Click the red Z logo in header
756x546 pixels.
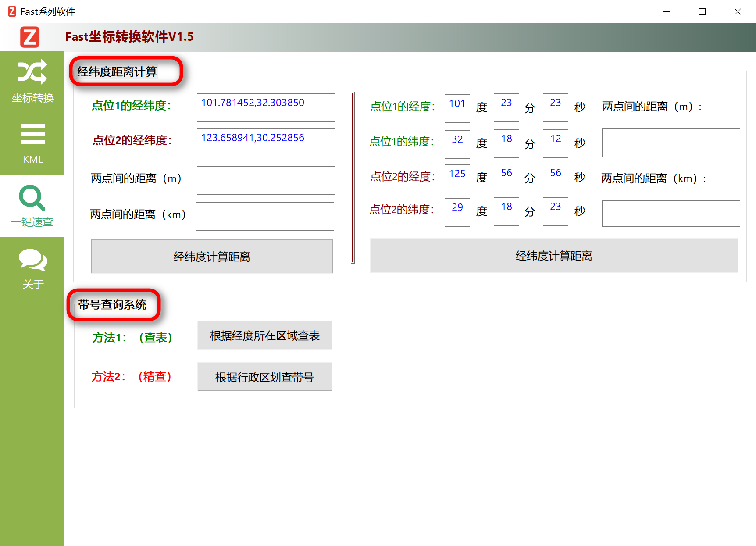tap(30, 37)
